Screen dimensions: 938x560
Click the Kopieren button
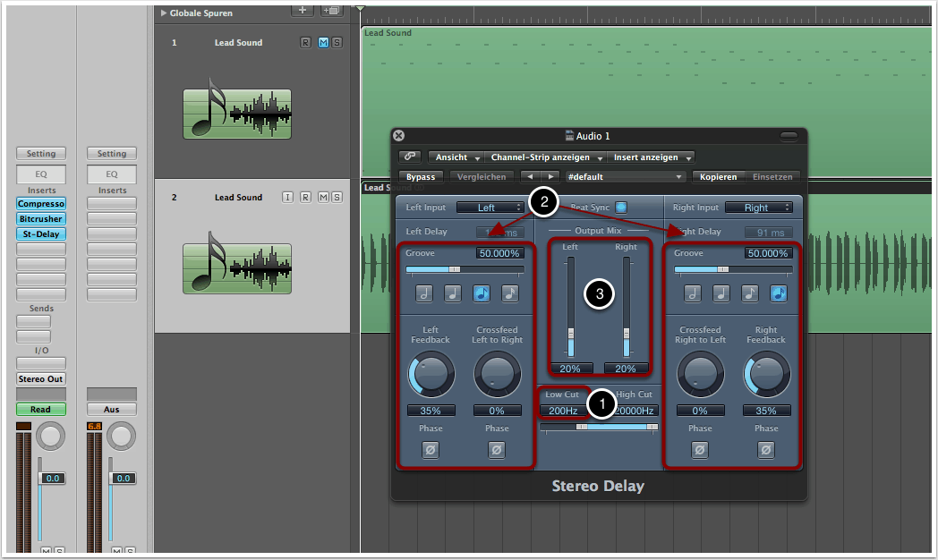point(718,177)
